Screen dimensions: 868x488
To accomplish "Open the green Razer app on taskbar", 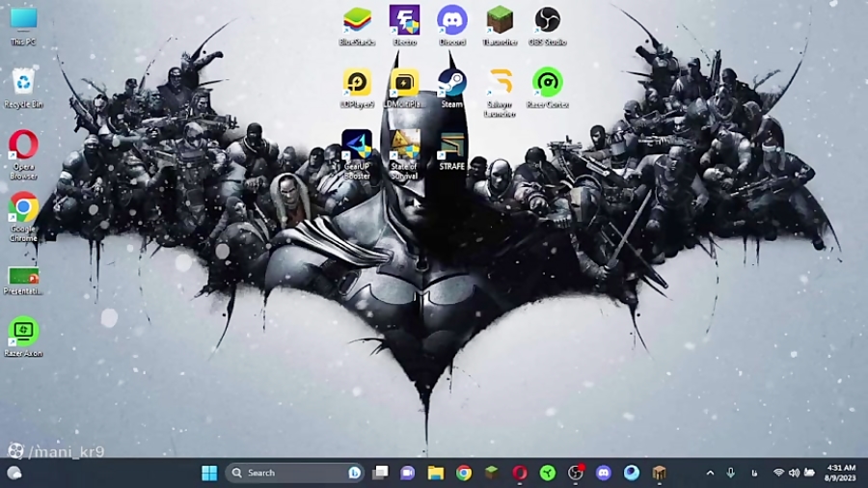I will (x=548, y=474).
